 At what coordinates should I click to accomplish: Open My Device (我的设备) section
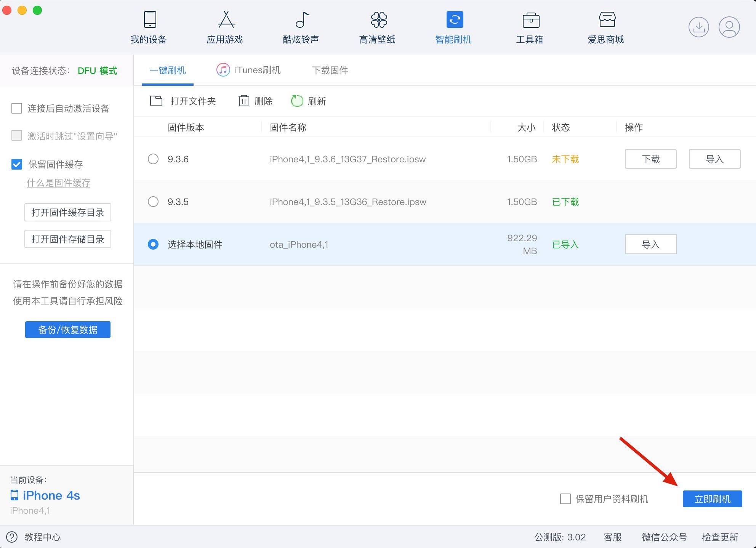coord(149,28)
